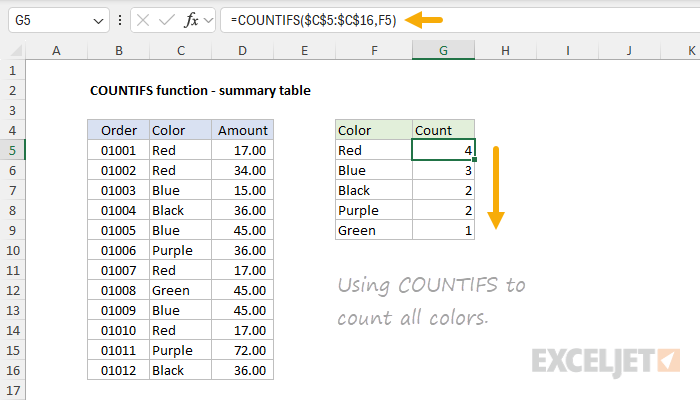Select column D header
Screen dimensions: 700x400
[x=242, y=50]
